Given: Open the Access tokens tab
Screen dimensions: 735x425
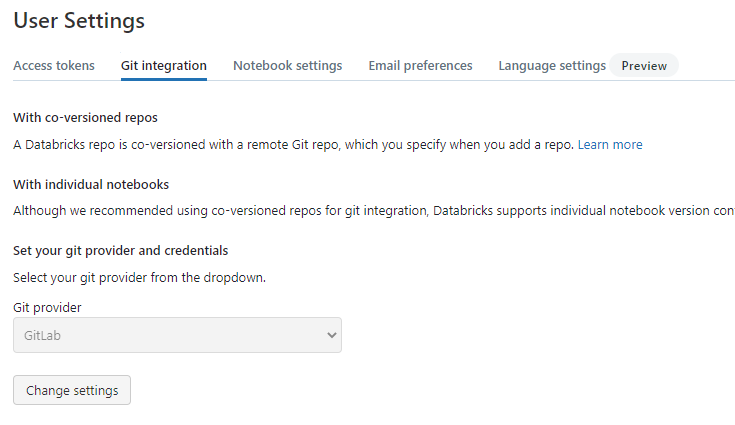Looking at the screenshot, I should pos(54,66).
